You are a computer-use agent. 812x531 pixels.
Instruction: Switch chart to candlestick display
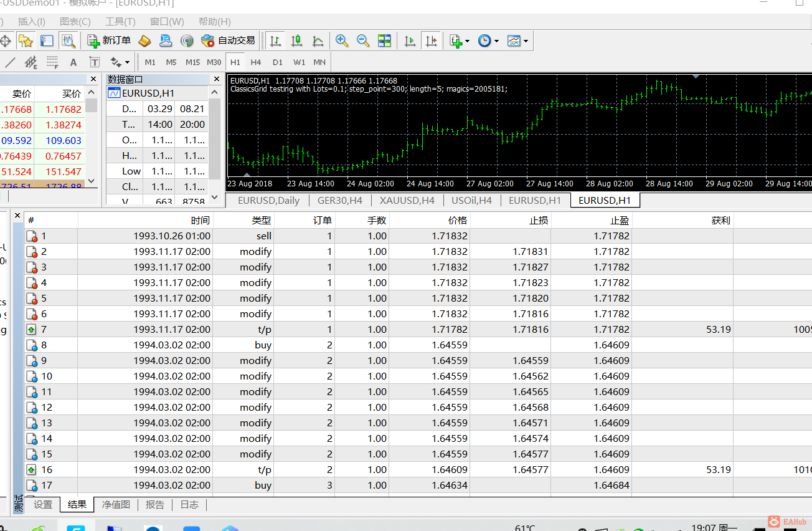(296, 41)
